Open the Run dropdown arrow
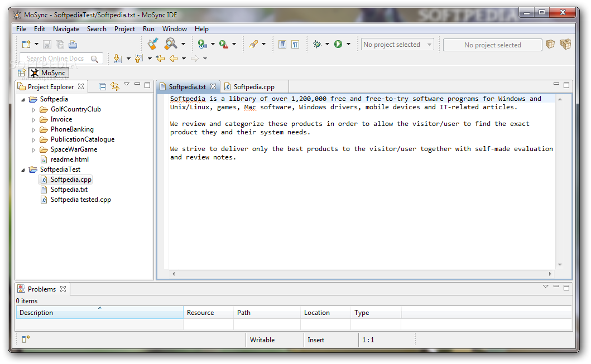591x364 pixels. (348, 45)
